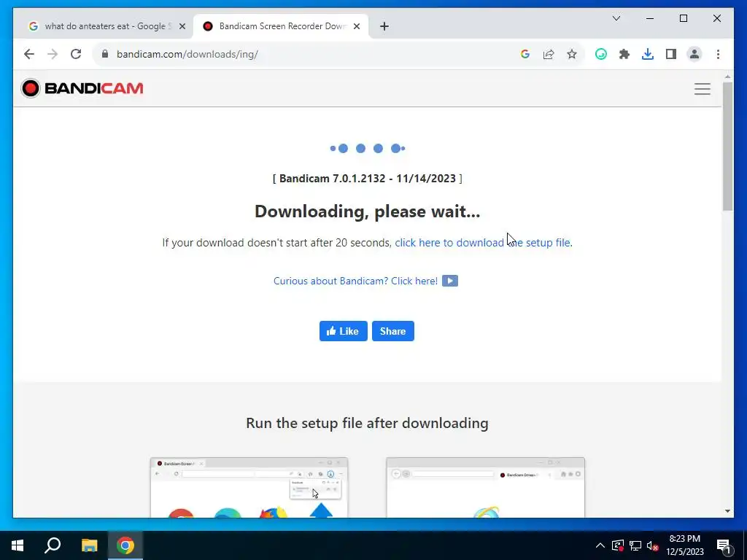Close the Google search tab
This screenshot has height=560, width=747.
pyautogui.click(x=182, y=27)
